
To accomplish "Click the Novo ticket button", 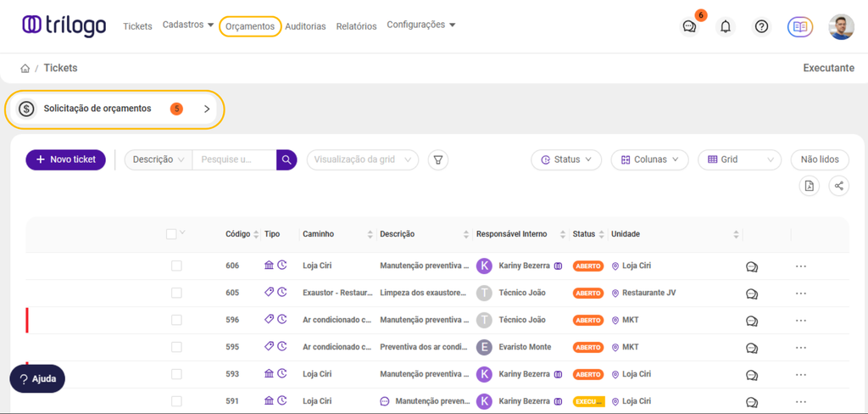I will pyautogui.click(x=66, y=159).
